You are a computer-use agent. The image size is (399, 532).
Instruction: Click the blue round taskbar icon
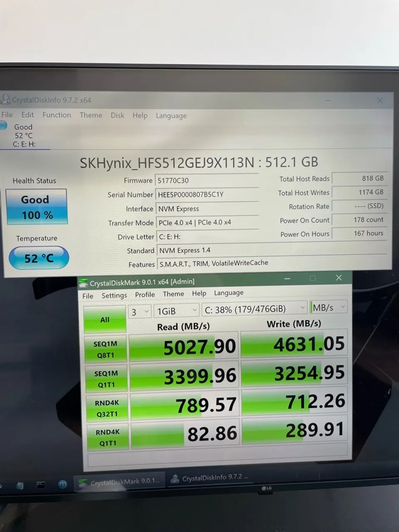click(62, 484)
